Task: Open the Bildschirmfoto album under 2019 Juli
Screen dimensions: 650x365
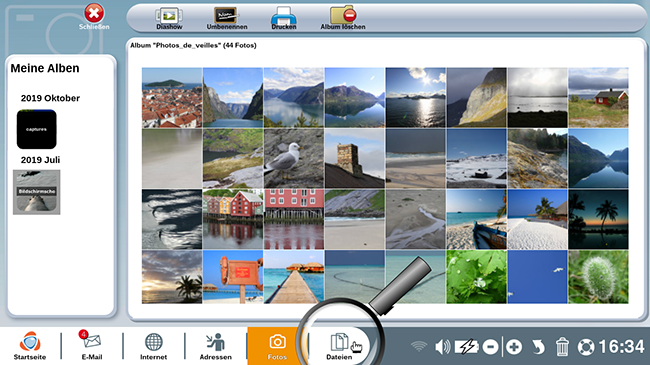Action: tap(36, 192)
